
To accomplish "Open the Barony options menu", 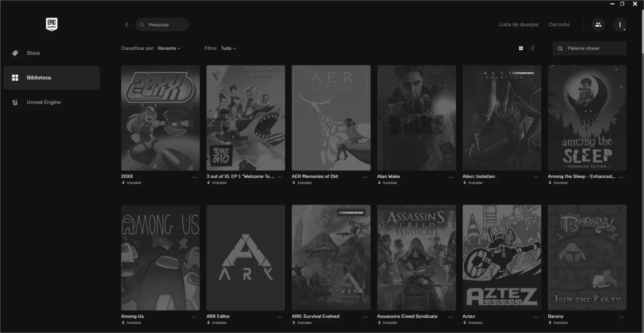I will coord(621,317).
